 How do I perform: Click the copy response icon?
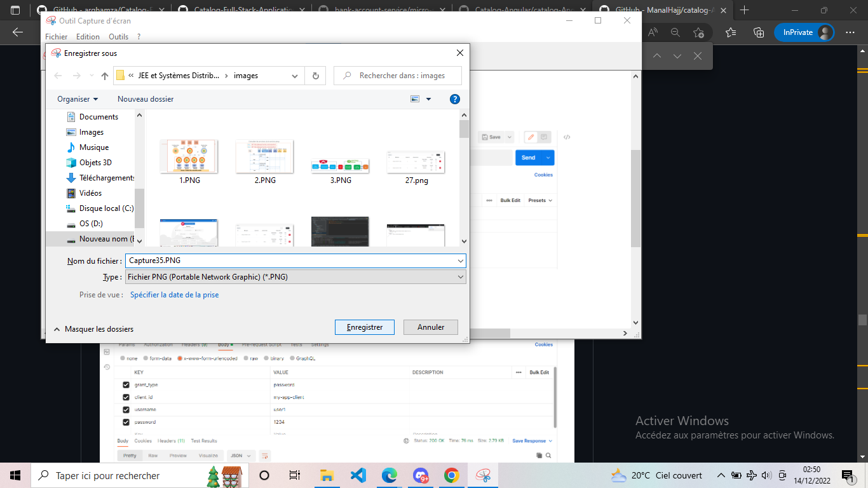pyautogui.click(x=539, y=455)
